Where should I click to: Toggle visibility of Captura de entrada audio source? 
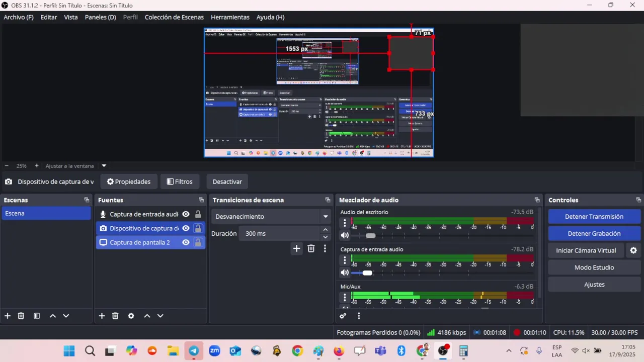click(186, 214)
